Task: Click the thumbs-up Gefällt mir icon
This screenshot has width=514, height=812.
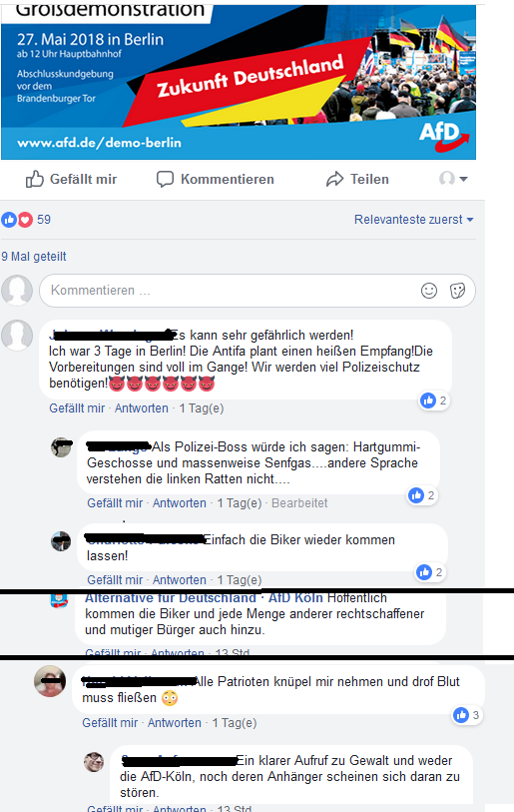Action: (x=35, y=179)
